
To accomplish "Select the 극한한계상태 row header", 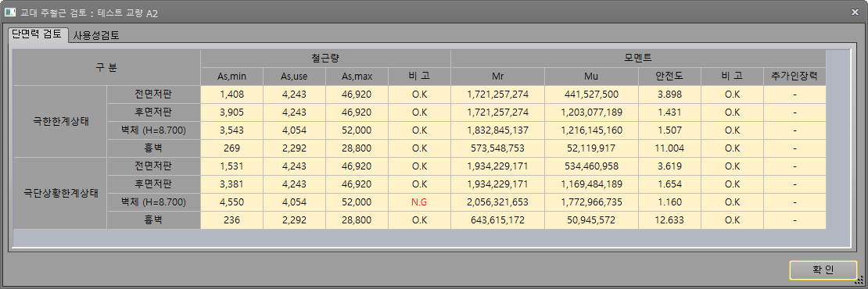I will 59,122.
